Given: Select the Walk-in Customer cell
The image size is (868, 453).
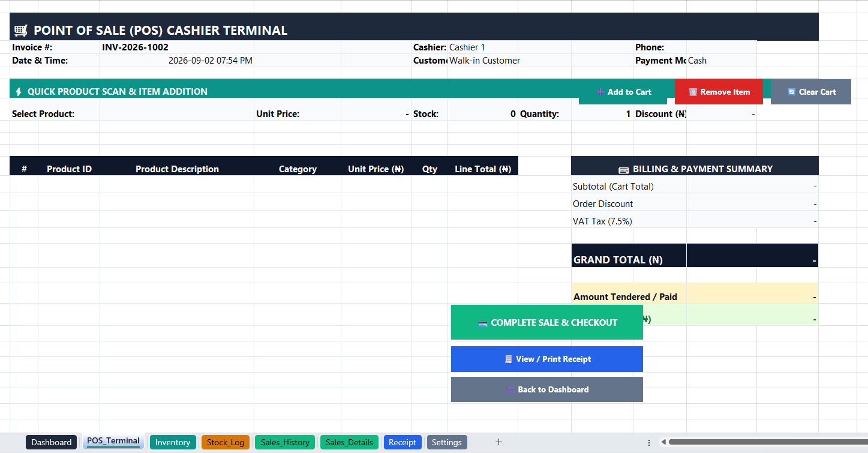Looking at the screenshot, I should (509, 61).
